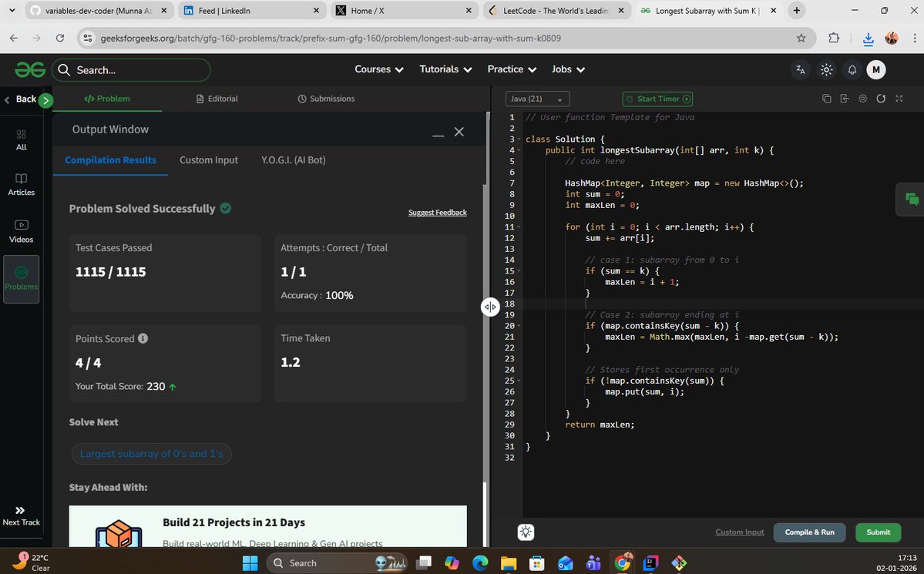The height and width of the screenshot is (574, 924).
Task: Switch to the Feed | LinkedIn browser tab
Action: coord(252,11)
